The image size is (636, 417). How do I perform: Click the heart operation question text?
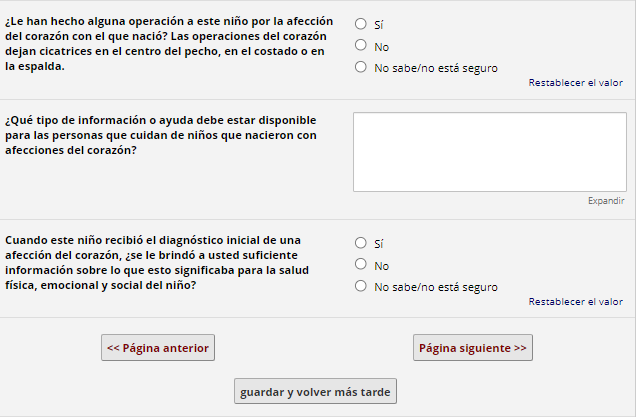coord(167,44)
